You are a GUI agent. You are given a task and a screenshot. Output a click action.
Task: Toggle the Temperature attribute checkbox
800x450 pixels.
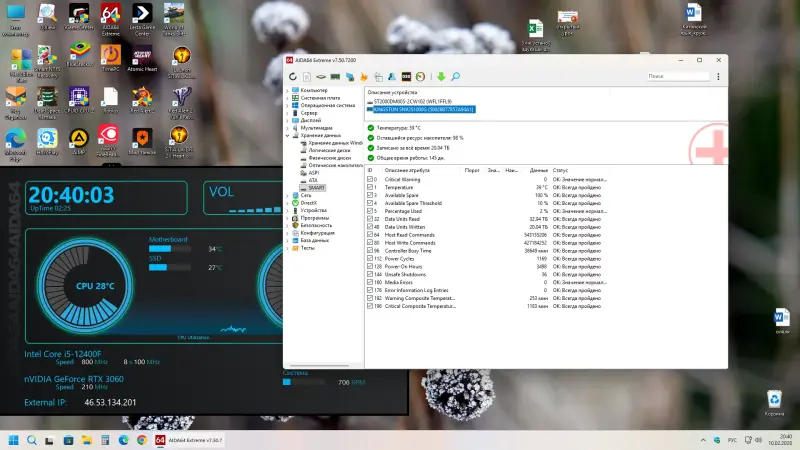tap(370, 187)
